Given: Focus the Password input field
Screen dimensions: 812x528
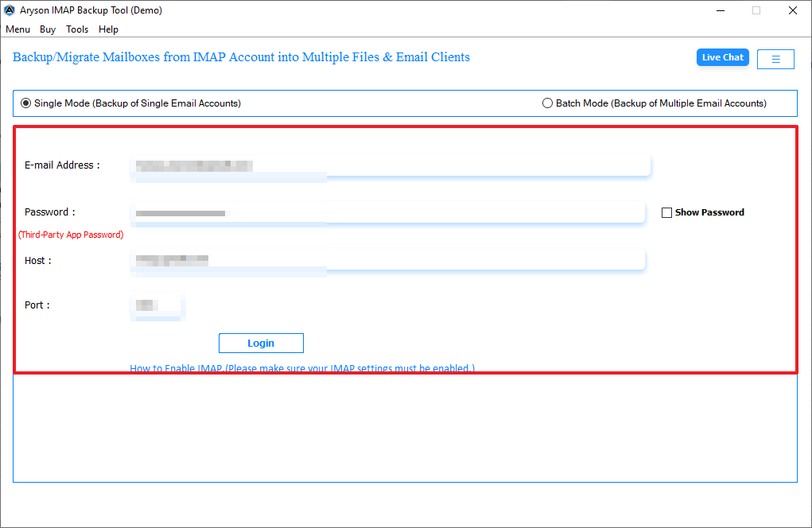Looking at the screenshot, I should pyautogui.click(x=387, y=213).
